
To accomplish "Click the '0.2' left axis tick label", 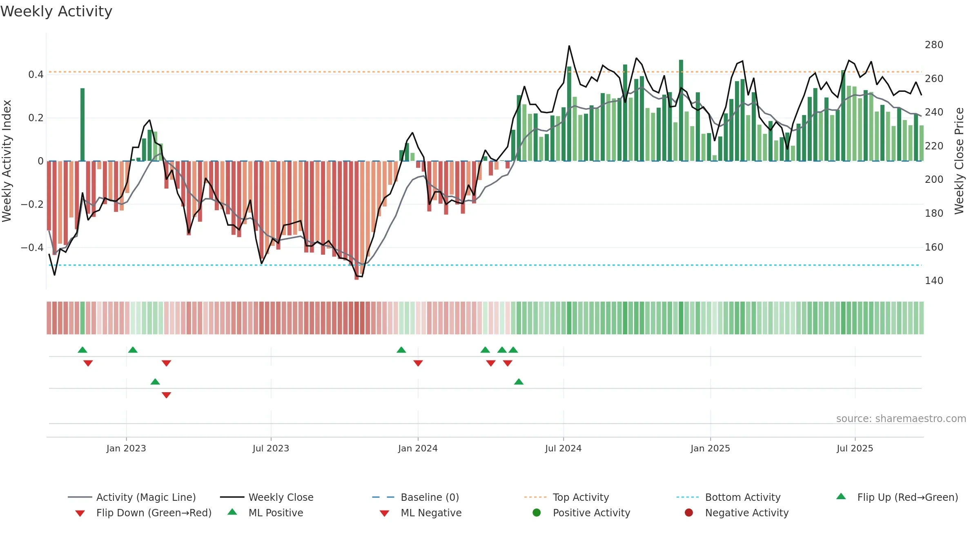I will (36, 118).
